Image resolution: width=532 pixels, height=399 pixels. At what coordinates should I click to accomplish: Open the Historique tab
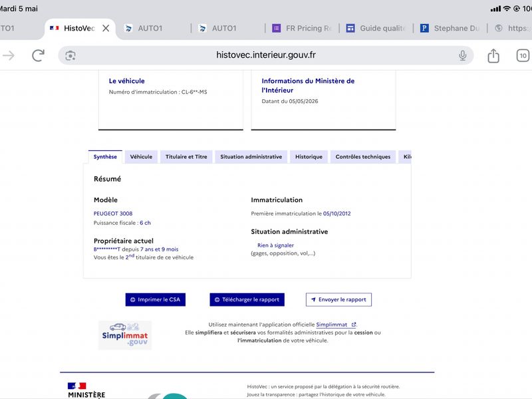tap(309, 157)
